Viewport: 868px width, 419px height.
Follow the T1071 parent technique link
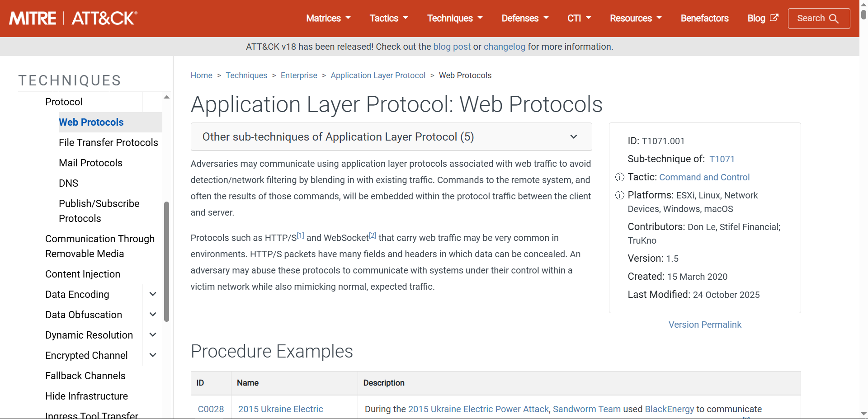click(x=722, y=159)
